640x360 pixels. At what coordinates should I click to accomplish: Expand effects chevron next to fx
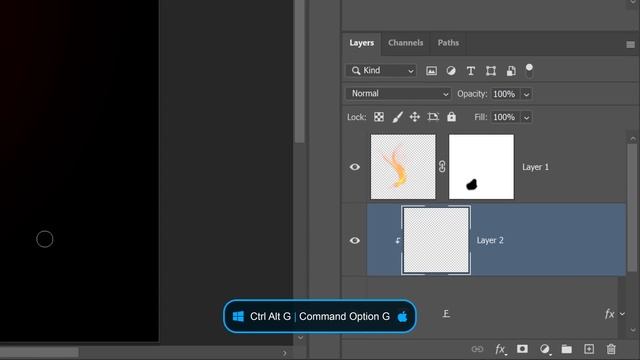pyautogui.click(x=622, y=314)
